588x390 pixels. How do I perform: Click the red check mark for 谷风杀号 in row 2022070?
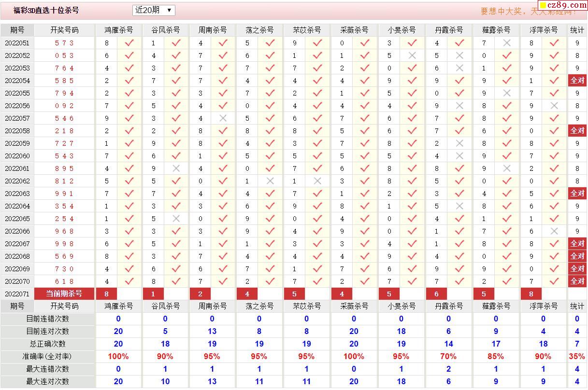point(176,281)
